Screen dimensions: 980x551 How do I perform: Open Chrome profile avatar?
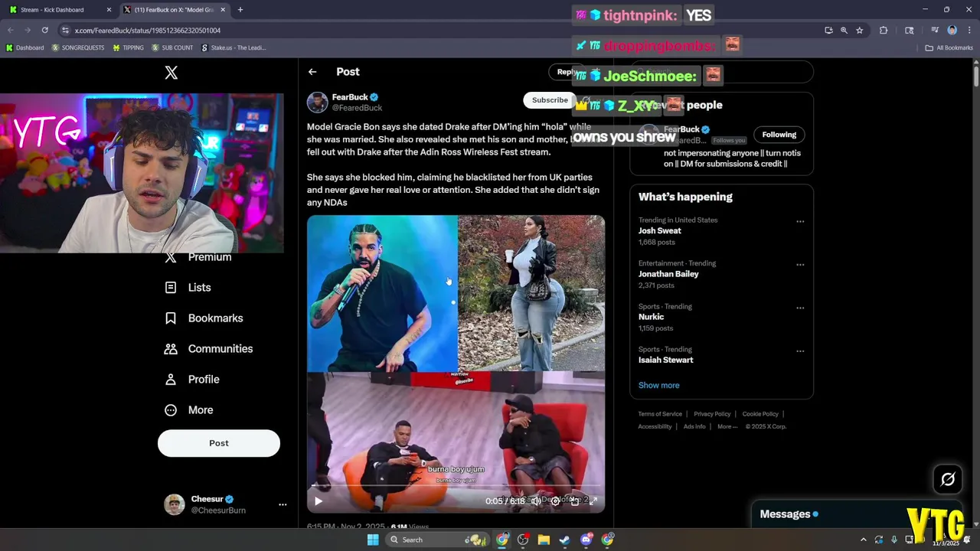point(952,30)
